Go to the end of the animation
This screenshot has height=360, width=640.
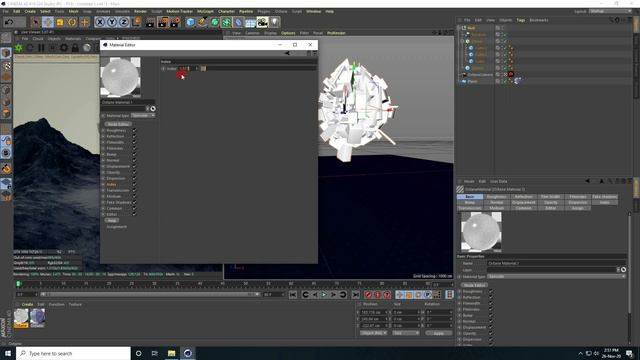[356, 294]
